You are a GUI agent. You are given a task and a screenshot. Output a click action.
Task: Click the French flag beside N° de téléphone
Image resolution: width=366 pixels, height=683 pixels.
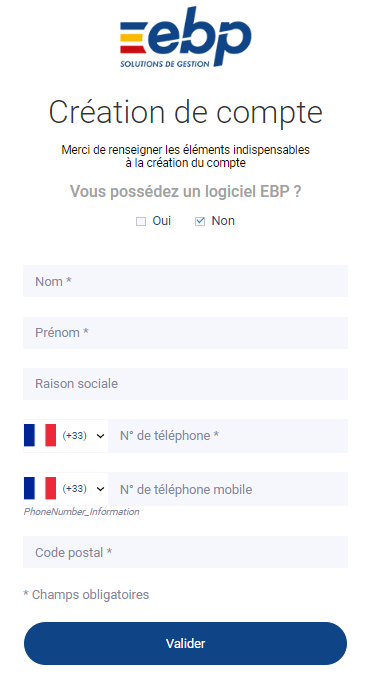pyautogui.click(x=40, y=435)
